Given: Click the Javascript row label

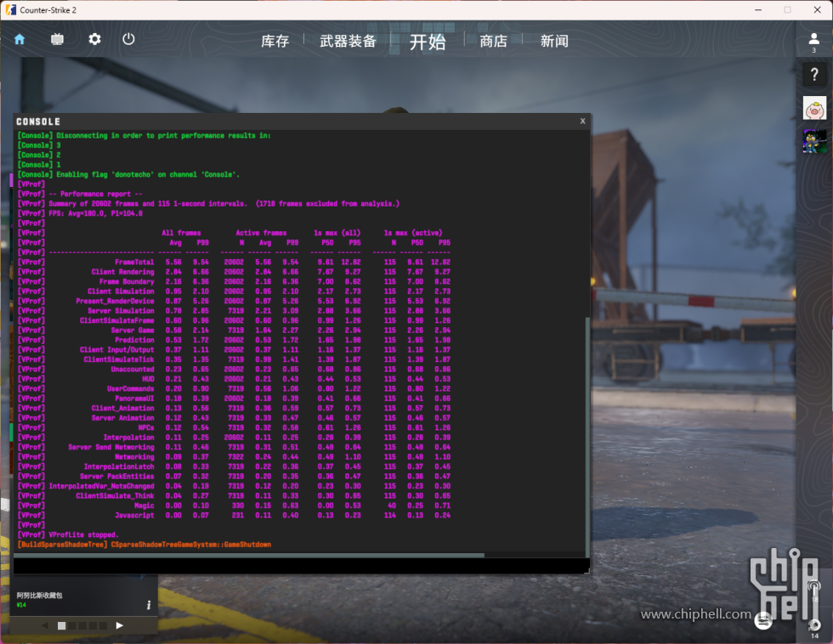Looking at the screenshot, I should (x=134, y=515).
